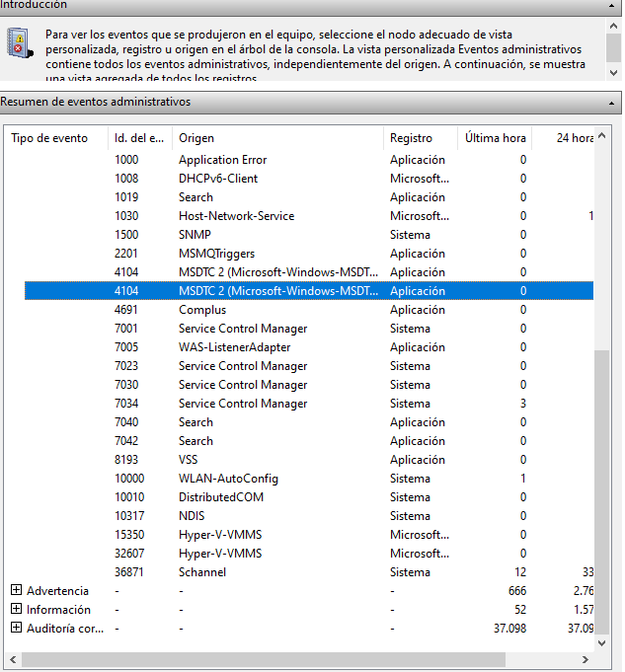Image resolution: width=625 pixels, height=672 pixels.
Task: Click event table vertical scrollbar down arrow
Action: [x=602, y=642]
